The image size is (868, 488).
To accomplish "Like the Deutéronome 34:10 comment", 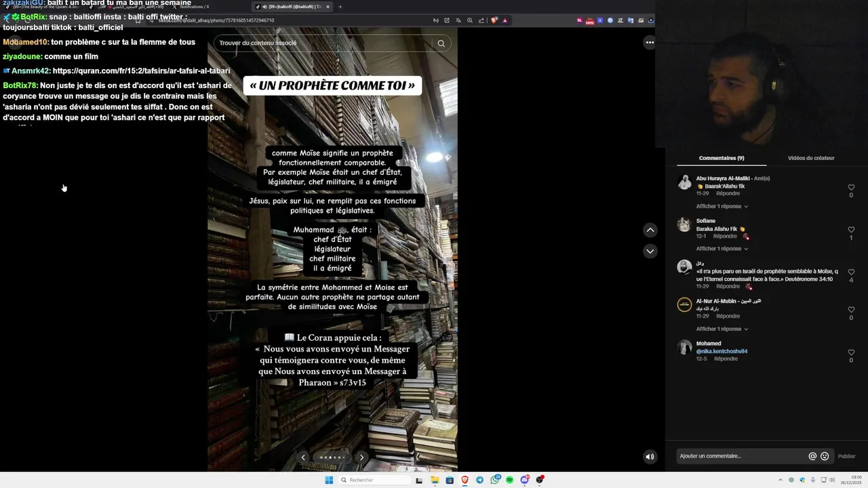I will [x=851, y=272].
